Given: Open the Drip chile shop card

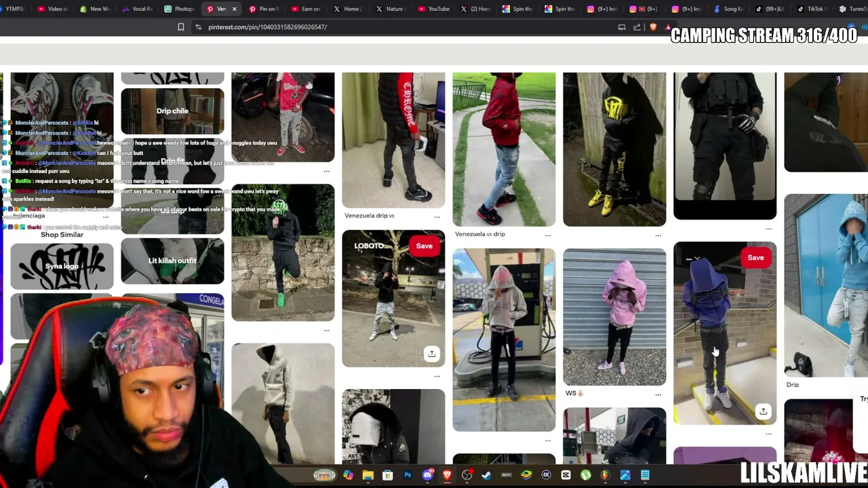Looking at the screenshot, I should pyautogui.click(x=172, y=111).
